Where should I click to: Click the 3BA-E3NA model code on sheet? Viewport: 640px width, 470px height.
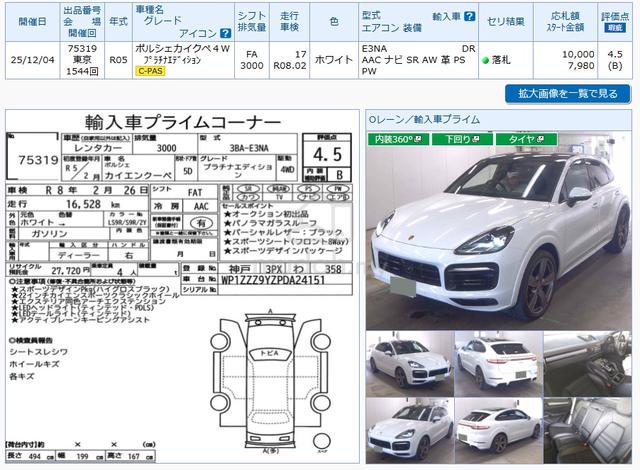coord(249,148)
